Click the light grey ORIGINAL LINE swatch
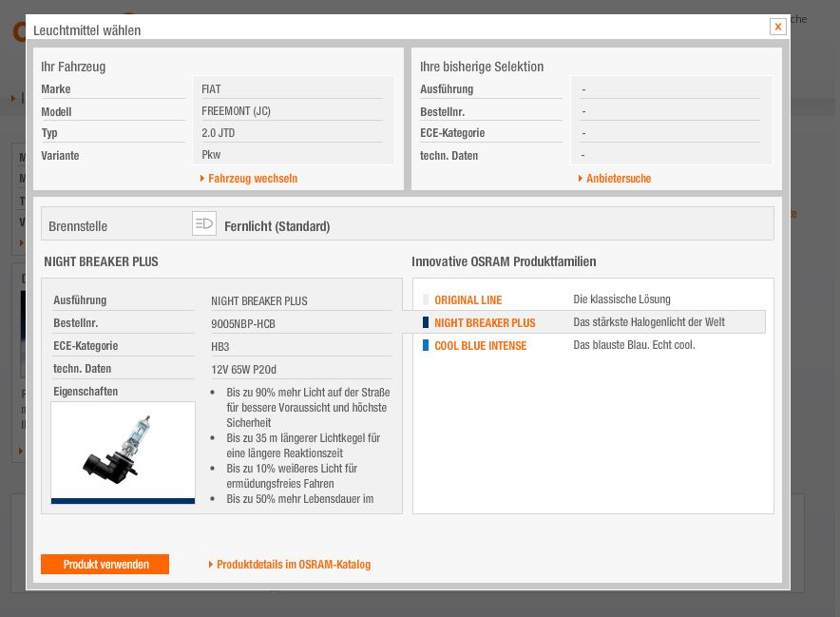This screenshot has width=840, height=617. 426,300
